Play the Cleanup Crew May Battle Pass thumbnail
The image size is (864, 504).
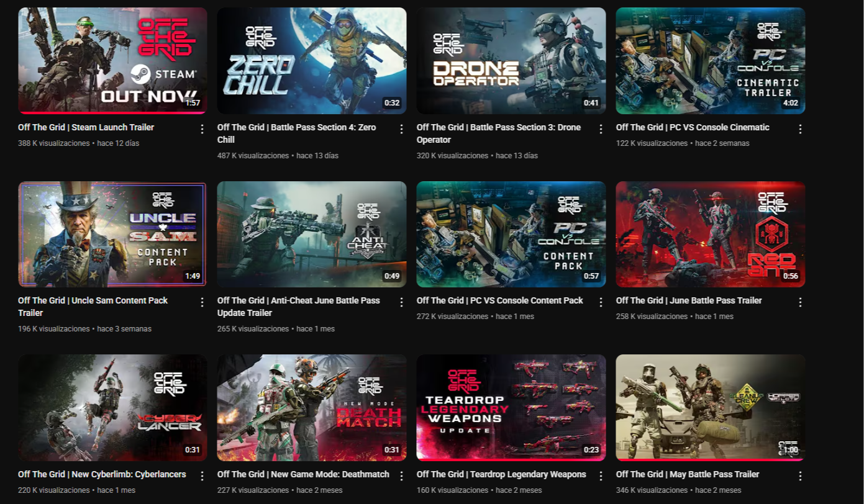click(x=711, y=408)
